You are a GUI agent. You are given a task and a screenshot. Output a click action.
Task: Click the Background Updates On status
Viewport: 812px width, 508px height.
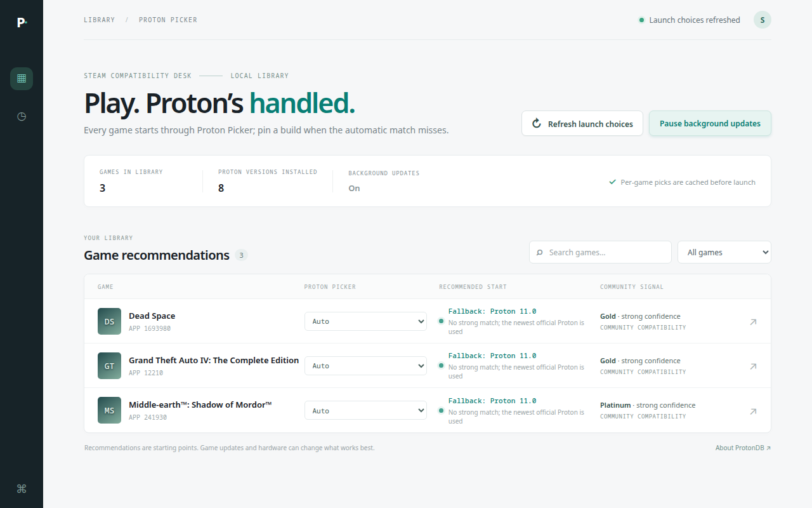(354, 189)
